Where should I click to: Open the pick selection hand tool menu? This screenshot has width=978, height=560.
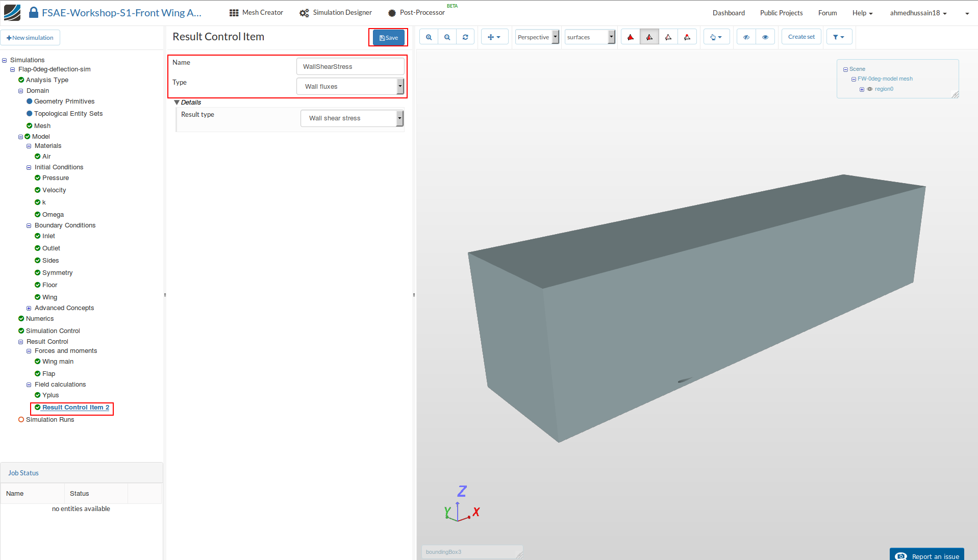pos(716,37)
